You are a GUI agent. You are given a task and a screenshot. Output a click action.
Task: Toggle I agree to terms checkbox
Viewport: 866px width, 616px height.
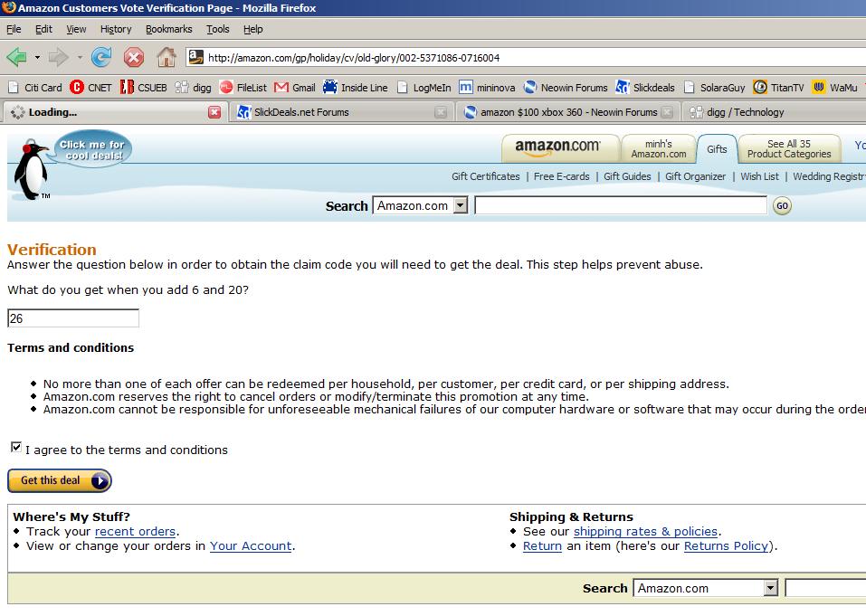[x=16, y=447]
